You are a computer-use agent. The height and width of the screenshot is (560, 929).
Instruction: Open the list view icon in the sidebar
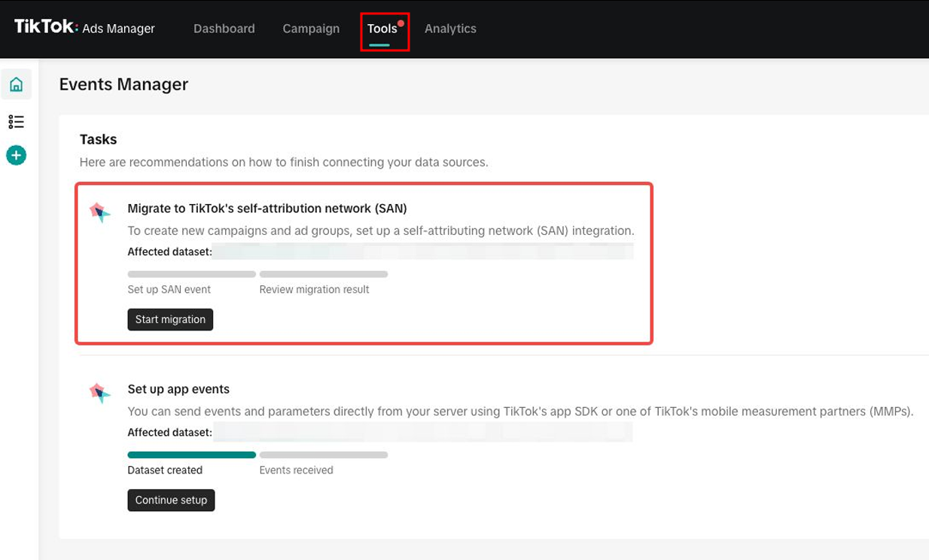pyautogui.click(x=16, y=121)
